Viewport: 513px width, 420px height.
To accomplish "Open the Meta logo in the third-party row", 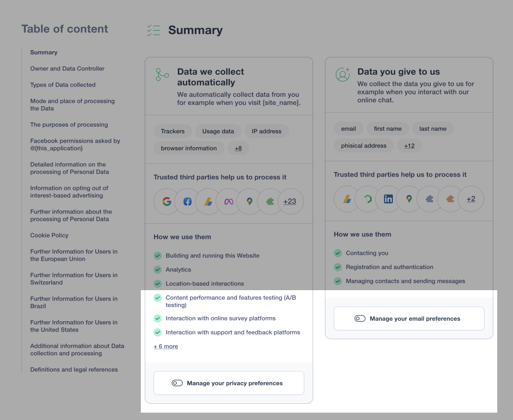I will point(228,201).
